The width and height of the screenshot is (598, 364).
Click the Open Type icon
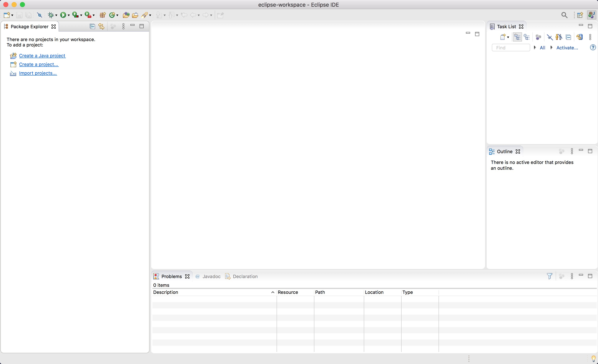coord(126,15)
